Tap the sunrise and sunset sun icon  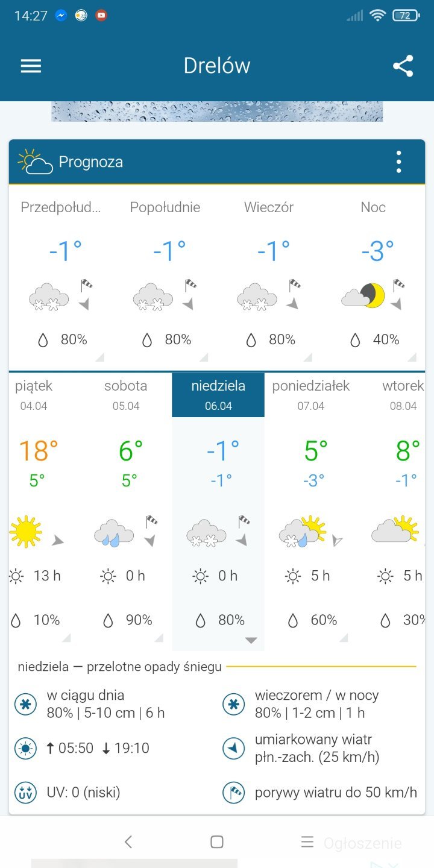[25, 749]
